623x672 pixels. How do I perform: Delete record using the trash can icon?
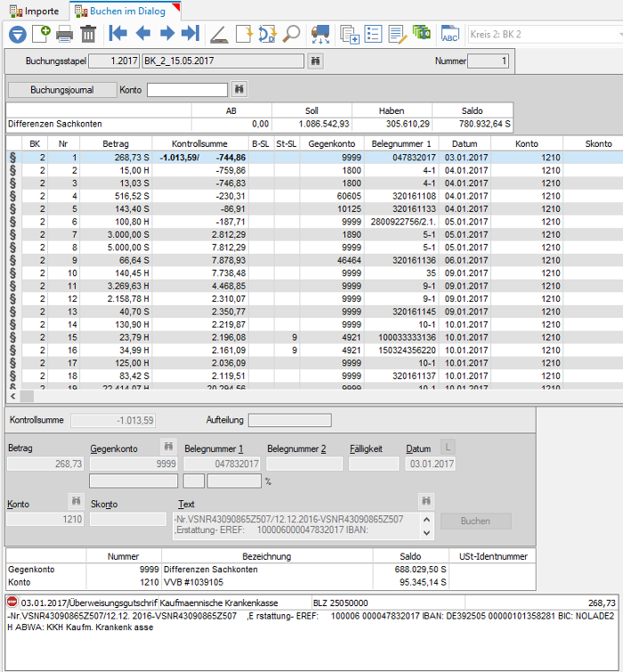(89, 34)
